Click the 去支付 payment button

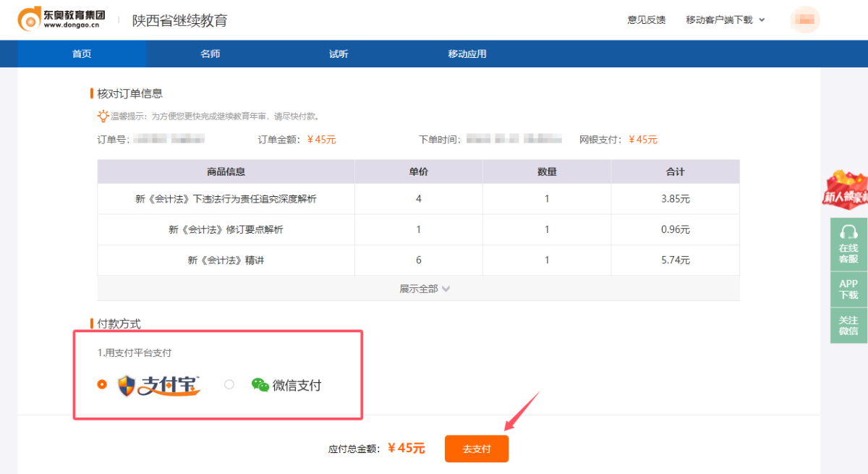tap(476, 448)
